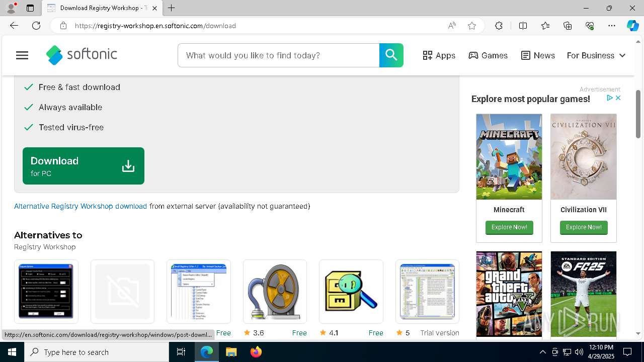The image size is (644, 362).
Task: Open the tab actions menu
Action: coord(30,8)
